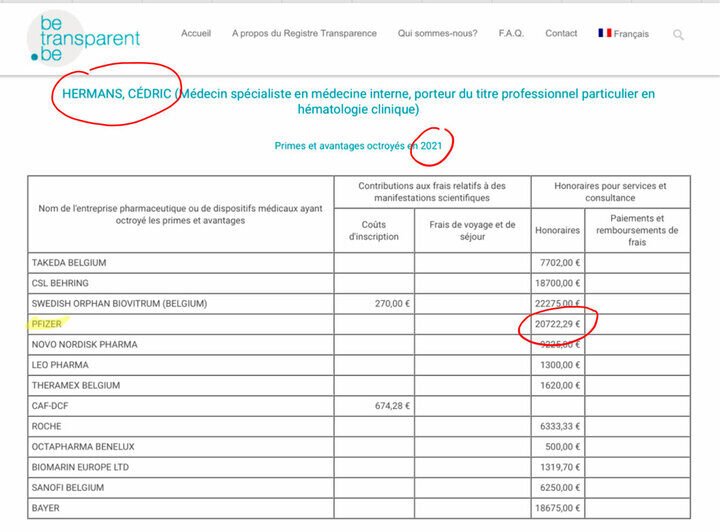Image resolution: width=720 pixels, height=532 pixels.
Task: Click the HERMANS, CÉDRIC heading
Action: pos(117,94)
